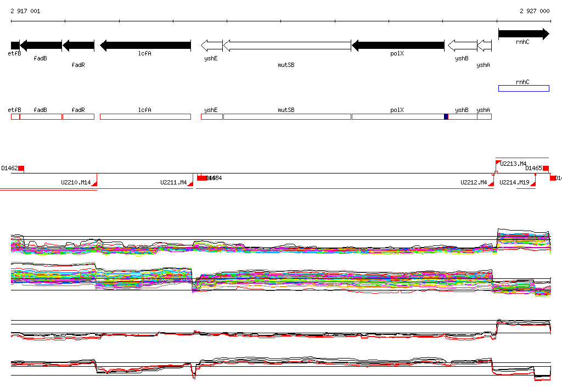Click the end coordinate 2 927 000
This screenshot has height=392, width=562.
[535, 11]
